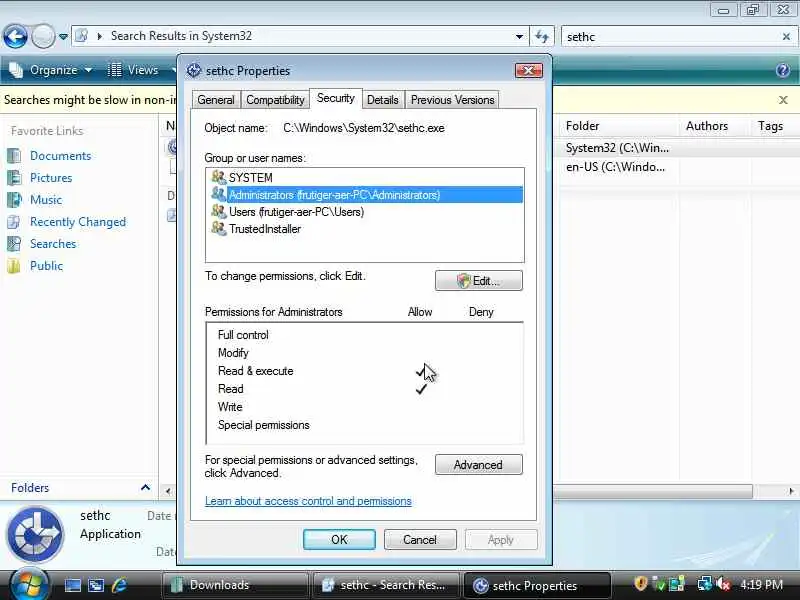Open Learn about access control link

[x=308, y=501]
